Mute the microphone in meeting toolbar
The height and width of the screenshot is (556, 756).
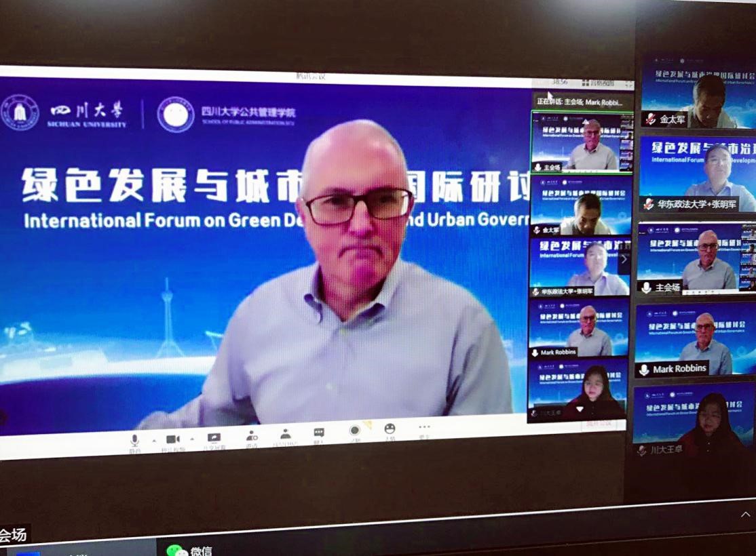click(134, 441)
